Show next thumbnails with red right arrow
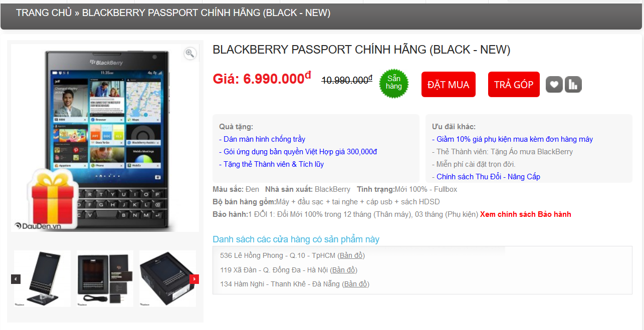 [194, 279]
